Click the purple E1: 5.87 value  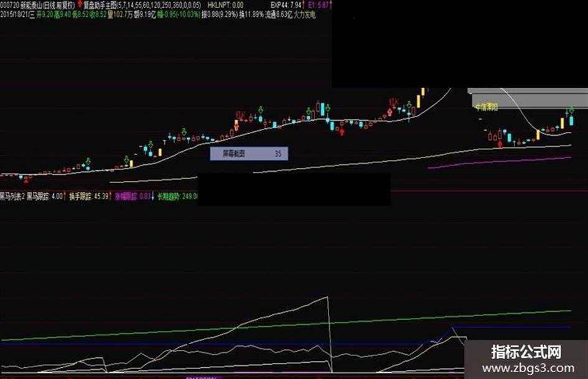tap(318, 5)
